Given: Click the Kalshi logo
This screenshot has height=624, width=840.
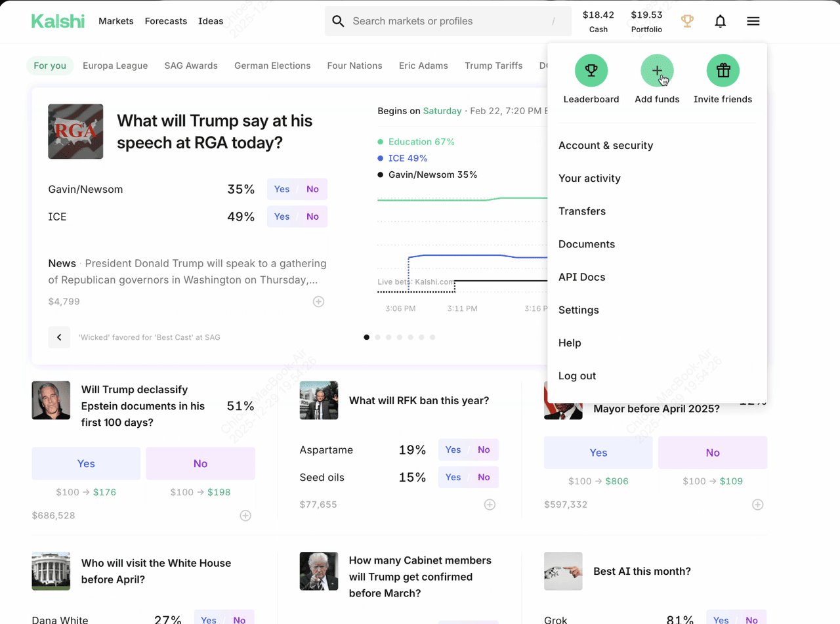Looking at the screenshot, I should (x=58, y=21).
